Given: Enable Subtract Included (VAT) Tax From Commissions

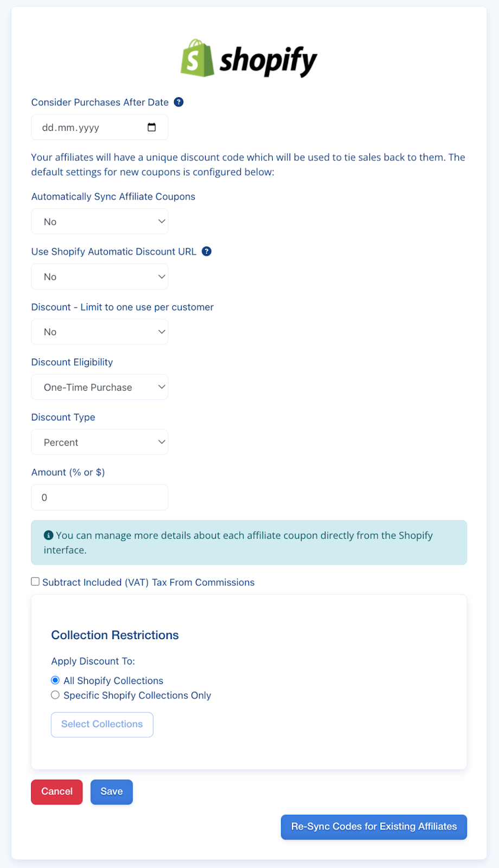Looking at the screenshot, I should click(x=35, y=581).
